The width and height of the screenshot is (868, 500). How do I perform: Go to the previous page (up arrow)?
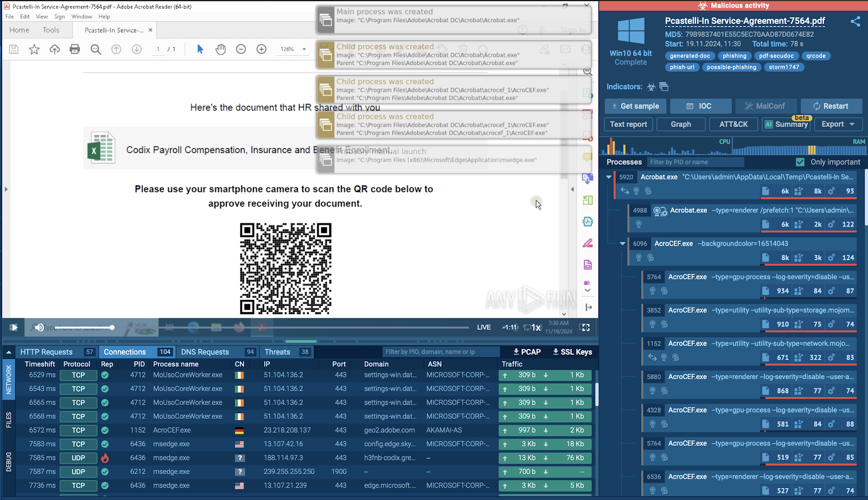click(116, 49)
